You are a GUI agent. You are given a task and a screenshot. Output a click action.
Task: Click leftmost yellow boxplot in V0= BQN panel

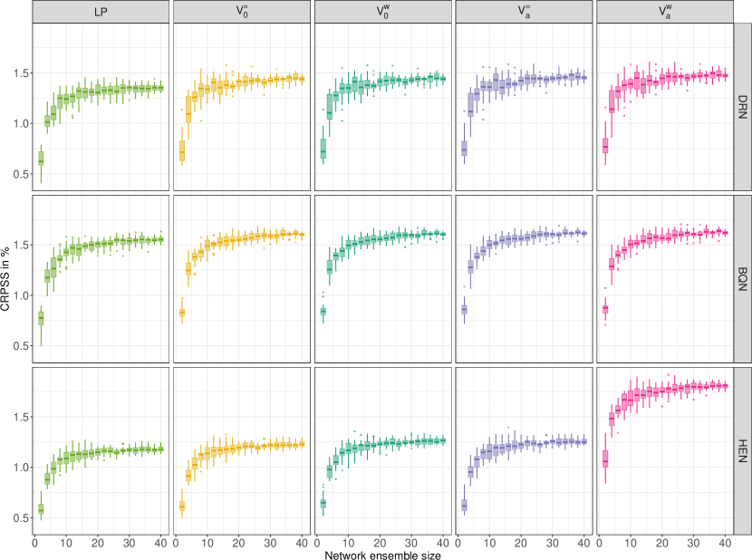click(x=182, y=313)
